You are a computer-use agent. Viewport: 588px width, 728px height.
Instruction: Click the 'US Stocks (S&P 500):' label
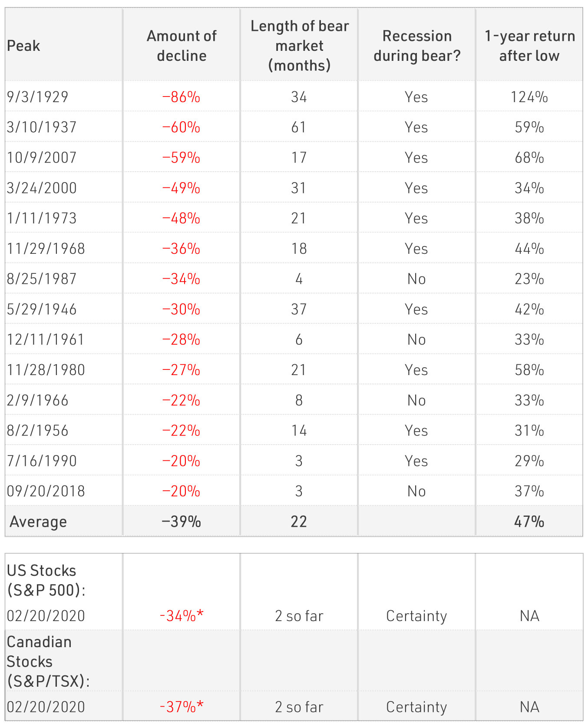point(46,580)
